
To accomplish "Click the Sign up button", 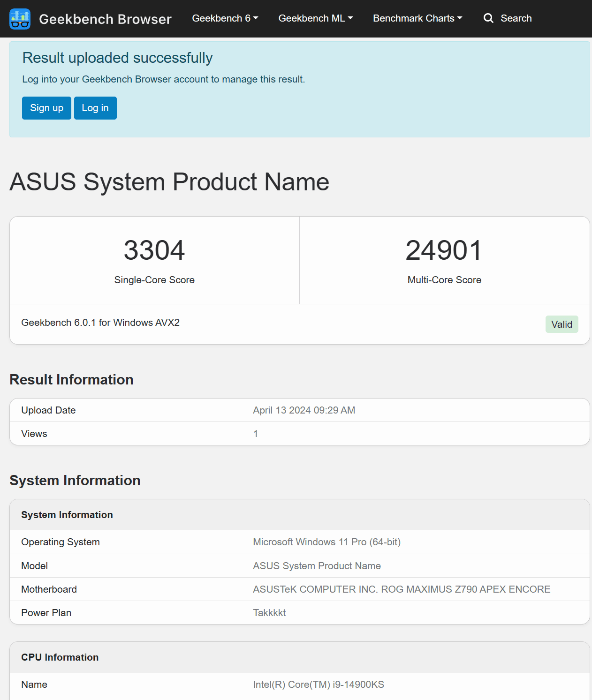I will click(46, 108).
